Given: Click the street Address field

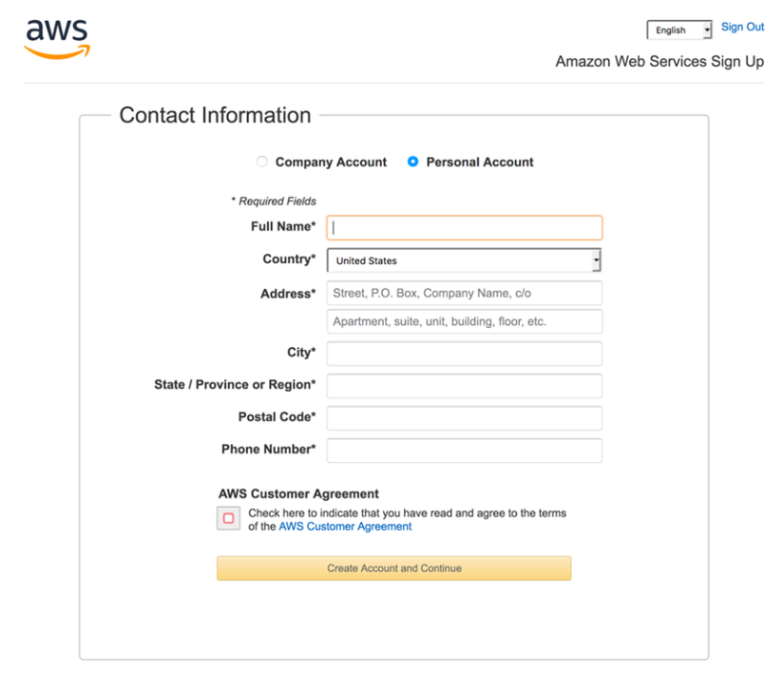Looking at the screenshot, I should tap(464, 293).
